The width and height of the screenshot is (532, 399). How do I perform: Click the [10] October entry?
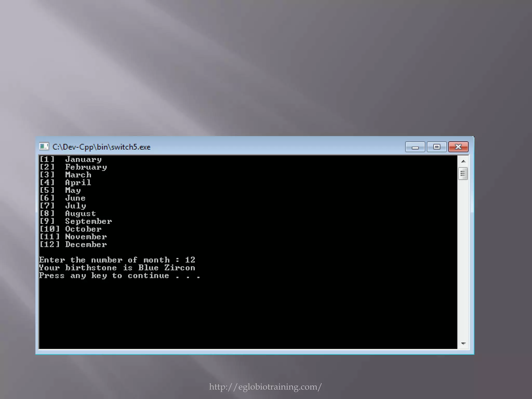70,229
